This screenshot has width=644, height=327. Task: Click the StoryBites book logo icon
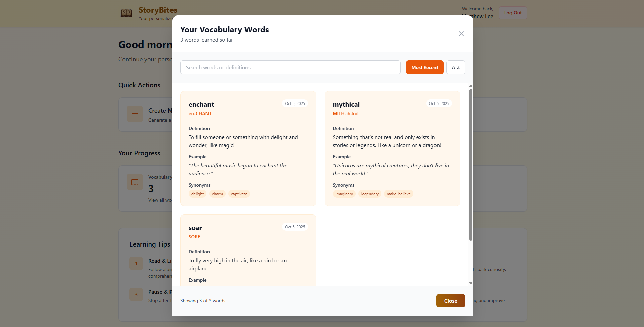pyautogui.click(x=126, y=13)
